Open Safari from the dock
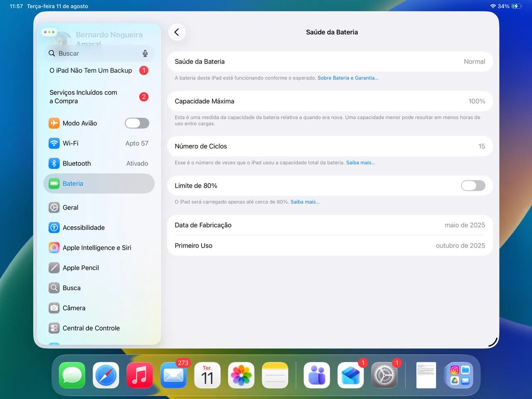This screenshot has width=532, height=399. coord(106,375)
